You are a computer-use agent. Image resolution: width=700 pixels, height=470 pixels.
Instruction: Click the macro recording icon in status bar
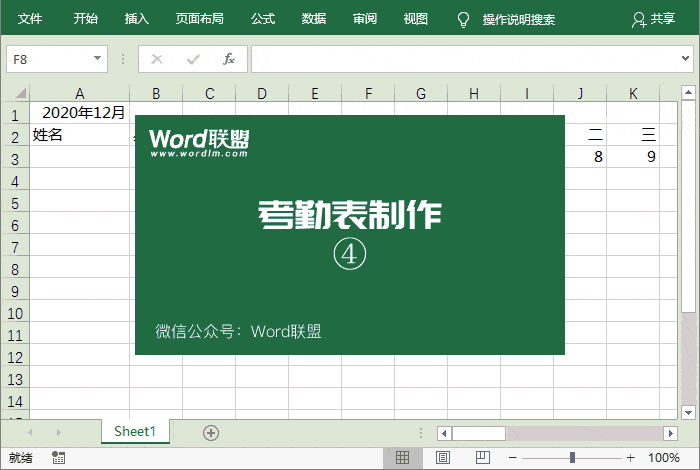point(59,457)
